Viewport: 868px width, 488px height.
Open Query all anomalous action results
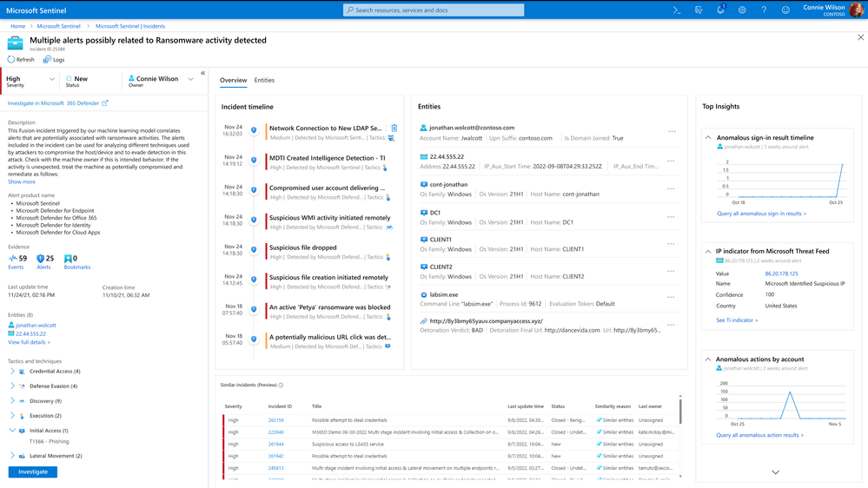pos(759,435)
